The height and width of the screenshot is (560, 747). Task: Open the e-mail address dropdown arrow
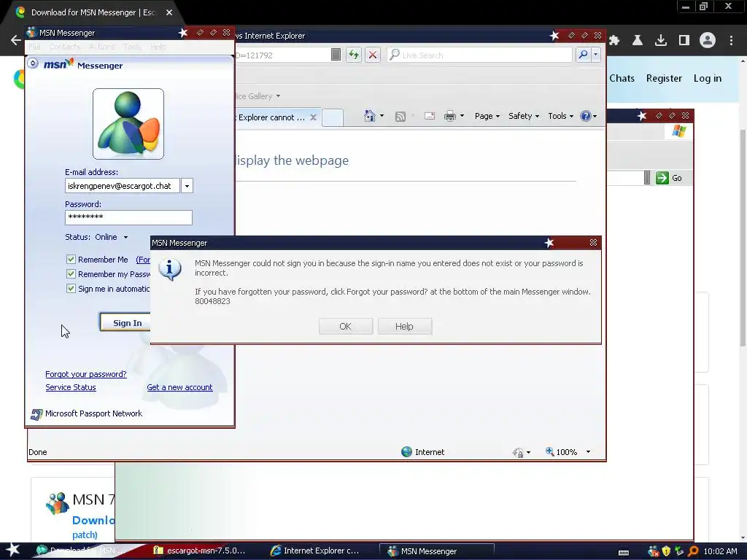click(x=187, y=186)
